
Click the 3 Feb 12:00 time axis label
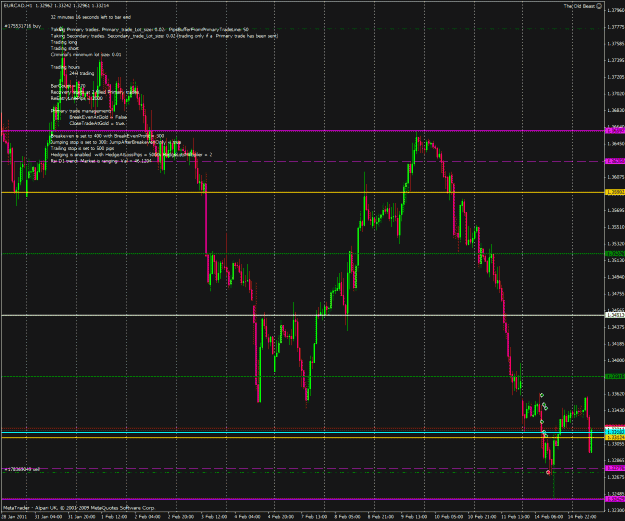click(x=214, y=517)
